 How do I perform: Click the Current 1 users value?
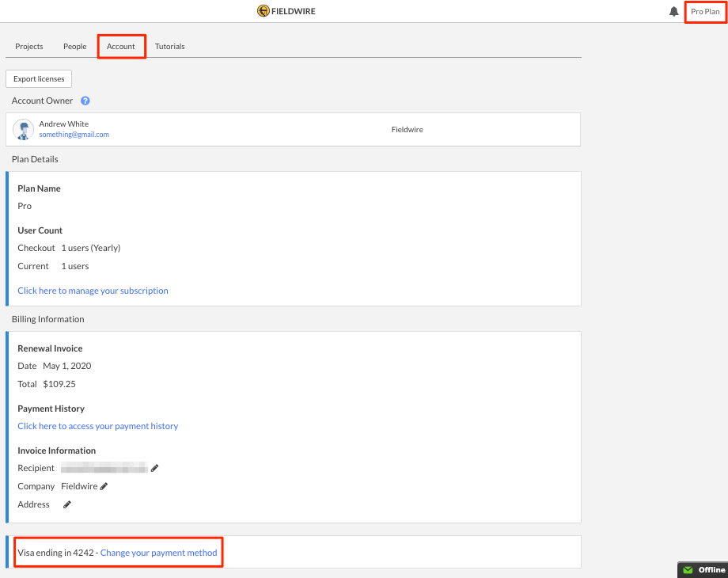(75, 266)
